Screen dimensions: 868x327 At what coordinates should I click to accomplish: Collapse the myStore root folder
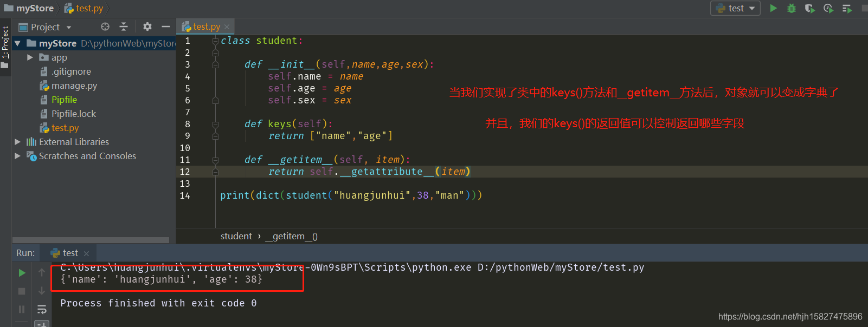(x=17, y=43)
